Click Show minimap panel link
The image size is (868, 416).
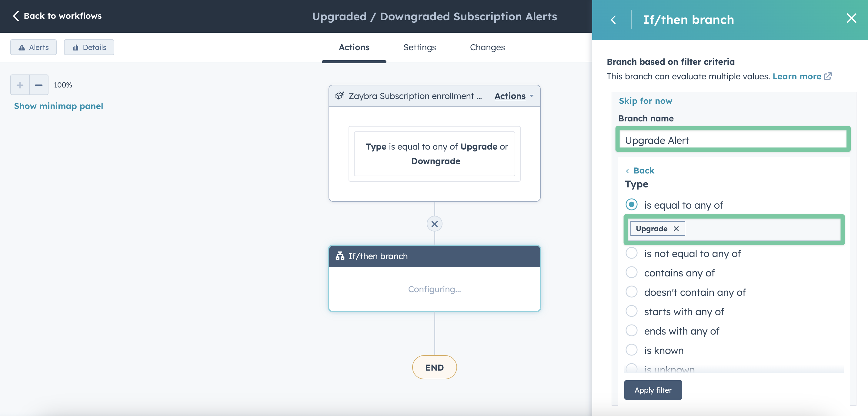pos(58,106)
